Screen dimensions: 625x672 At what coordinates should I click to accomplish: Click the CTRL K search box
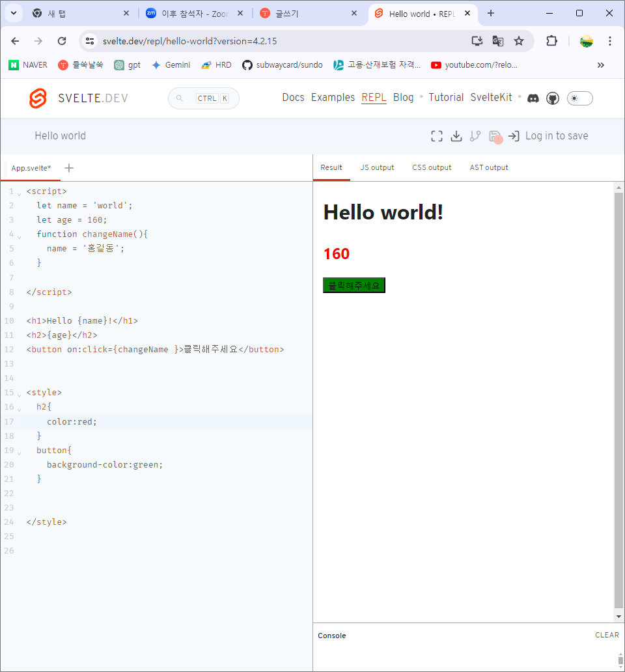[204, 98]
